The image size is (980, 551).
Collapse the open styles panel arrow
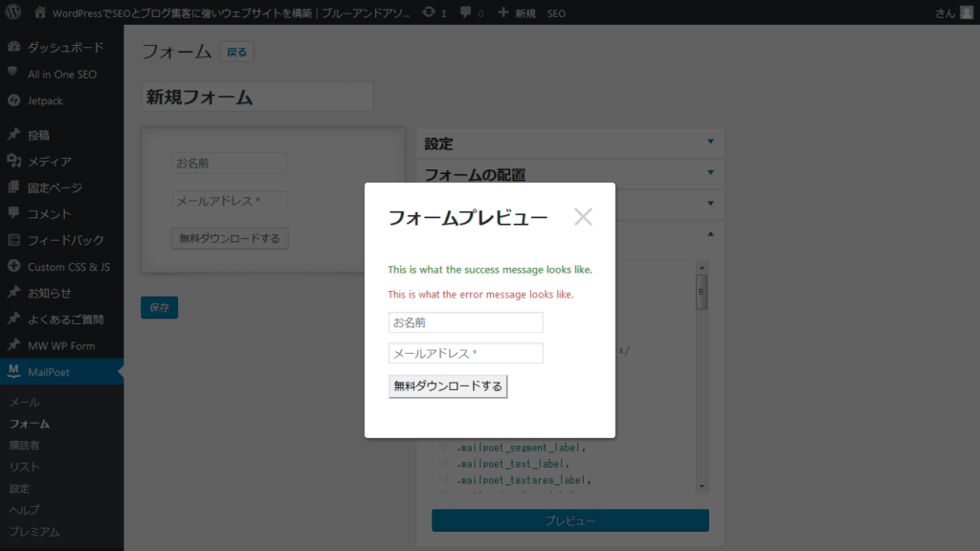(x=711, y=233)
